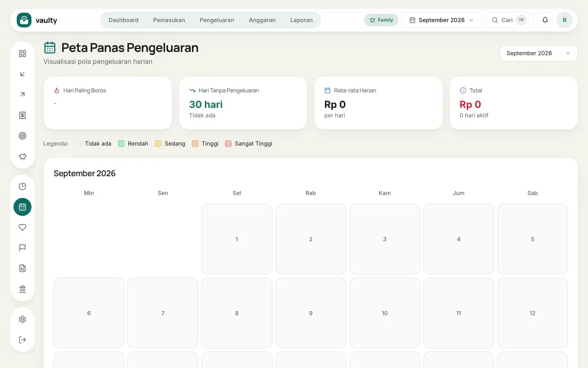
Task: Click the orange Tinggi legend swatch
Action: pyautogui.click(x=195, y=144)
